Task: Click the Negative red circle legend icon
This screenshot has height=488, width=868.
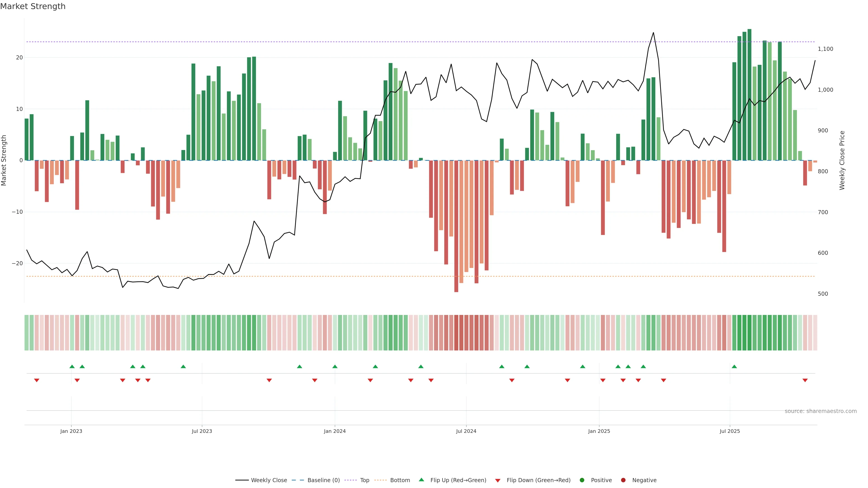Action: pos(623,480)
